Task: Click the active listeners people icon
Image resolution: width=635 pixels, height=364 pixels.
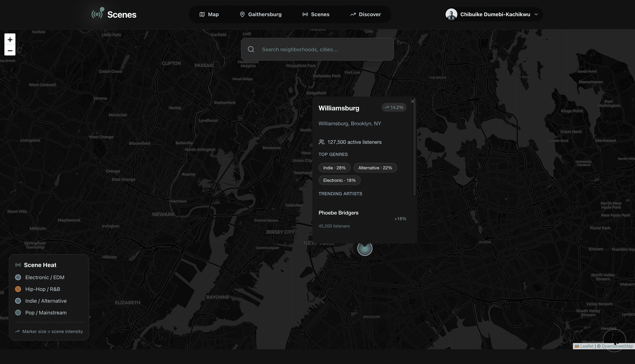Action: pyautogui.click(x=321, y=142)
